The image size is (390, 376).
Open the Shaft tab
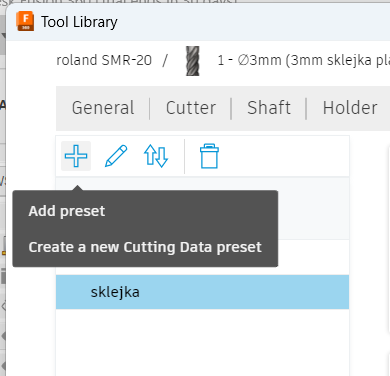click(x=269, y=108)
